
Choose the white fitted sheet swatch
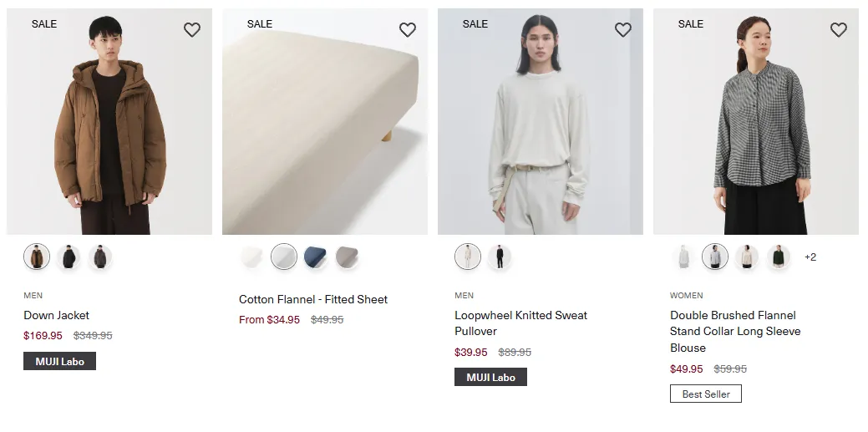(251, 257)
